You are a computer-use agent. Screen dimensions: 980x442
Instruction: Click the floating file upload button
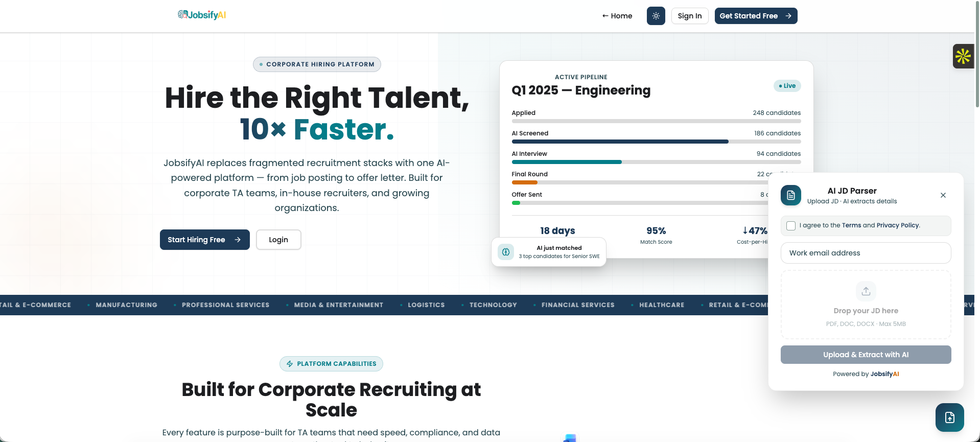click(x=949, y=417)
